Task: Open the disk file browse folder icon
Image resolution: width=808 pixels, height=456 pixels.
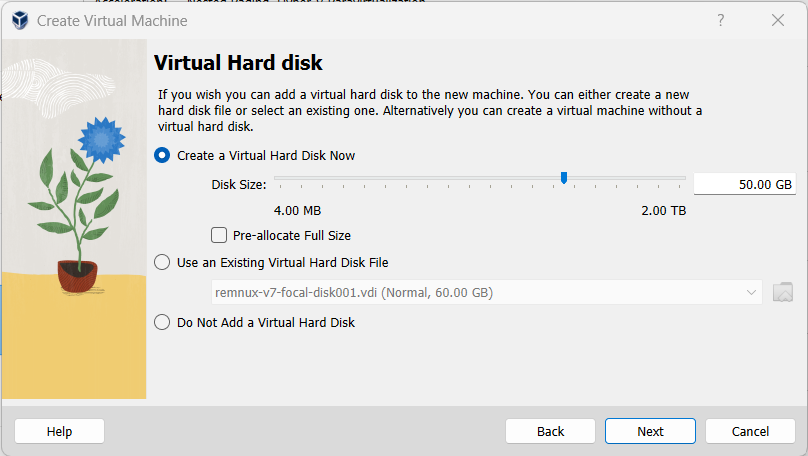Action: tap(782, 292)
